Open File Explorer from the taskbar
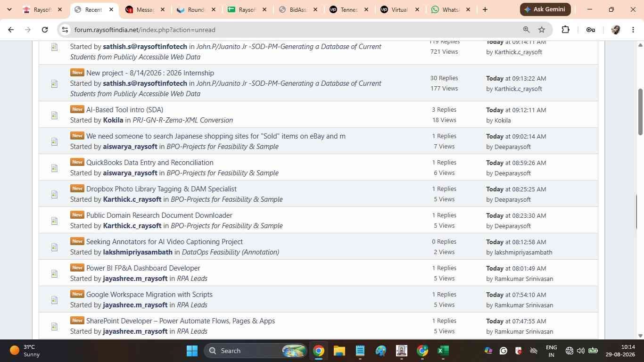 point(339,351)
